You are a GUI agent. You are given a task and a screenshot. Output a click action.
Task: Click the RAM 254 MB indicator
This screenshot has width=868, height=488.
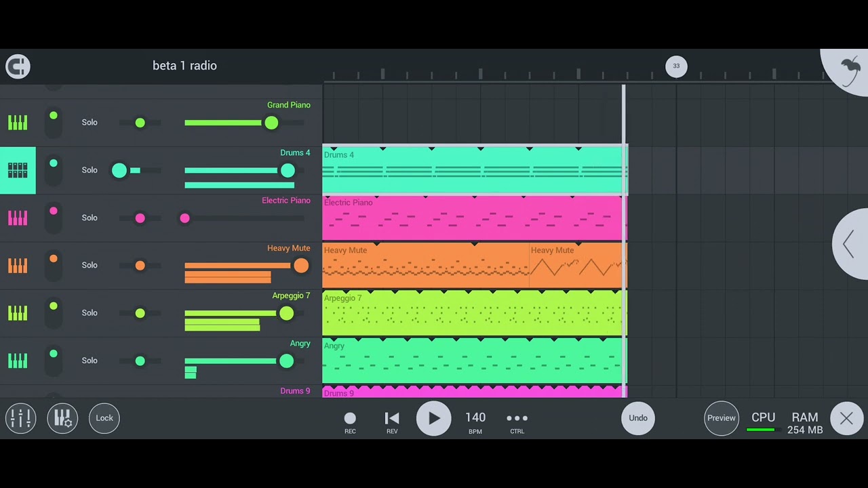click(x=805, y=423)
